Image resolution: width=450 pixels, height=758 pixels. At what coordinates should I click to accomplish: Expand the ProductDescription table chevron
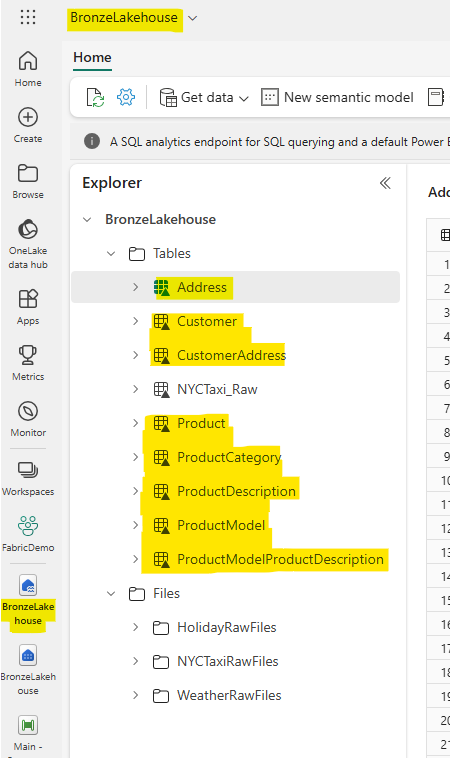(x=136, y=491)
